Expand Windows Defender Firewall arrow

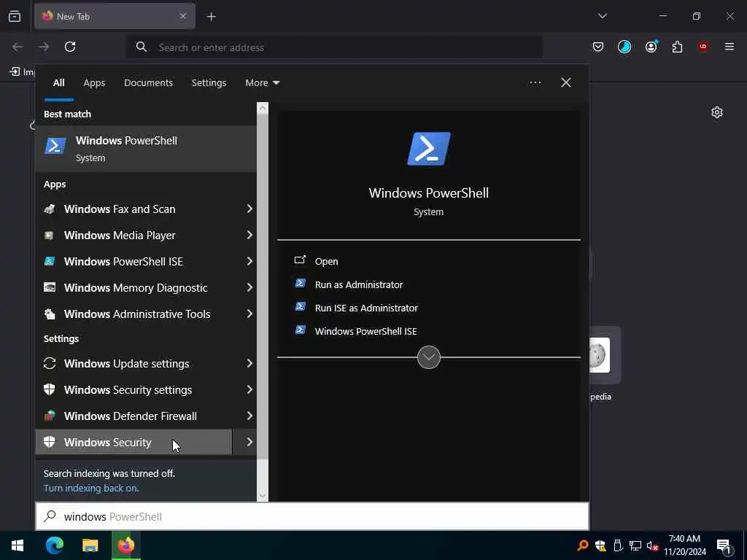pyautogui.click(x=249, y=416)
